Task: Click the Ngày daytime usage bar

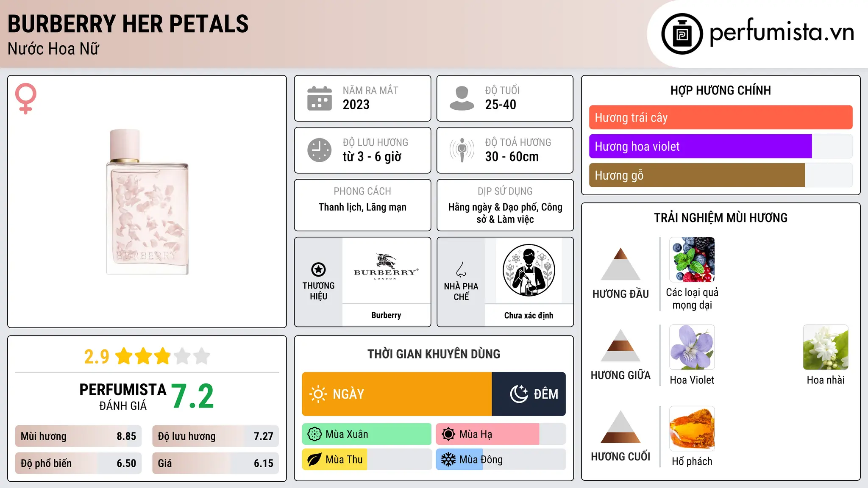Action: click(x=397, y=394)
